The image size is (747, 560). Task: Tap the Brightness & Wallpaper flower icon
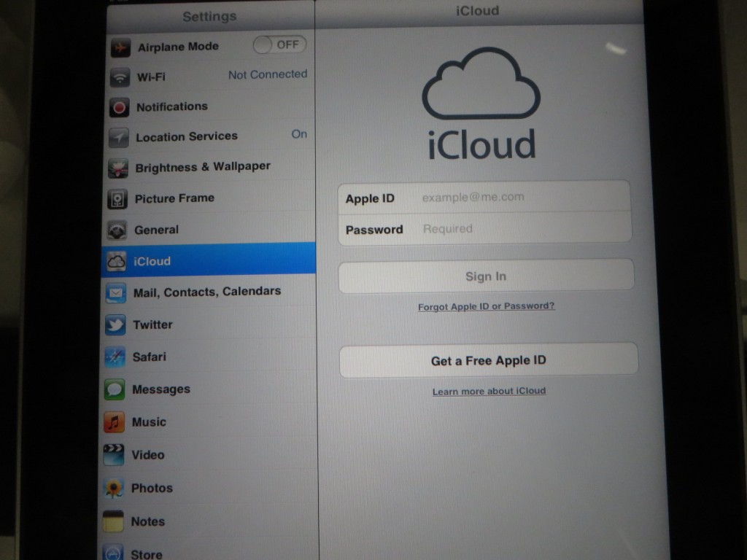pyautogui.click(x=118, y=168)
